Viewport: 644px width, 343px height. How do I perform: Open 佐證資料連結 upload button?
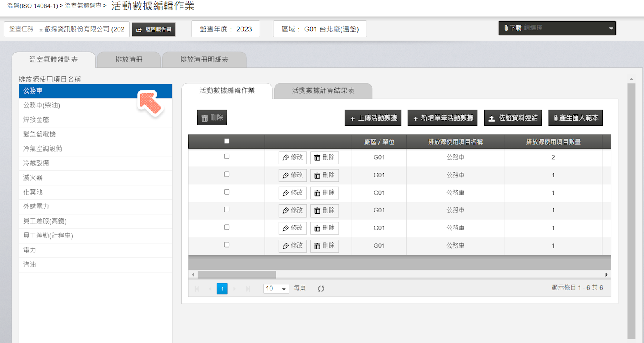(x=513, y=118)
